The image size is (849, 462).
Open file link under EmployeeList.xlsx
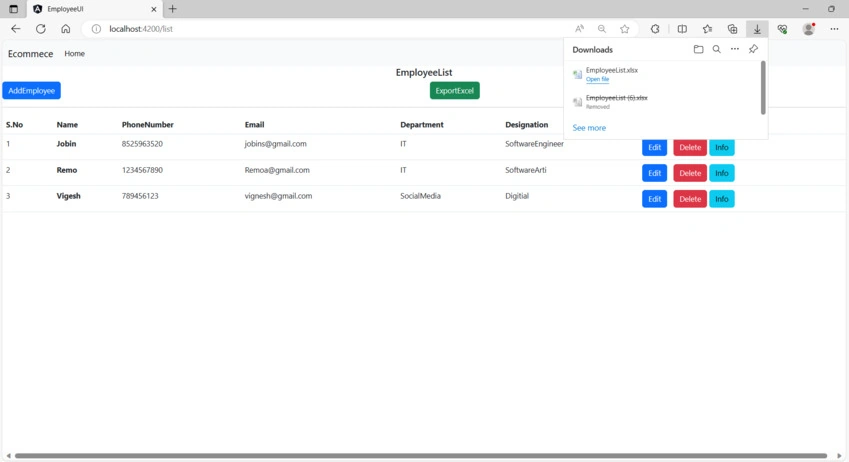pyautogui.click(x=597, y=79)
